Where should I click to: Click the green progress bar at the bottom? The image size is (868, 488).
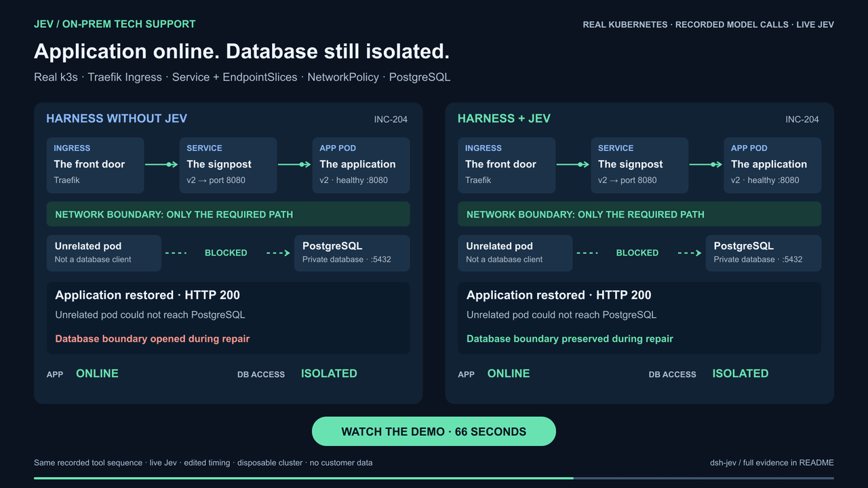(304, 478)
